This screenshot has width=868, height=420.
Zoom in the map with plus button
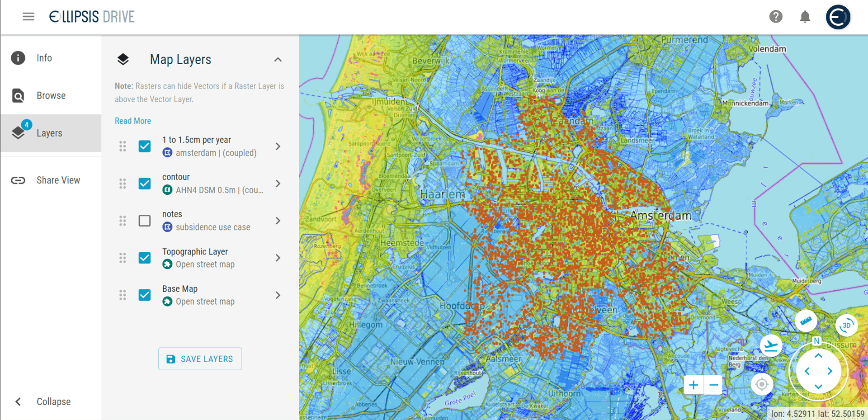(693, 385)
